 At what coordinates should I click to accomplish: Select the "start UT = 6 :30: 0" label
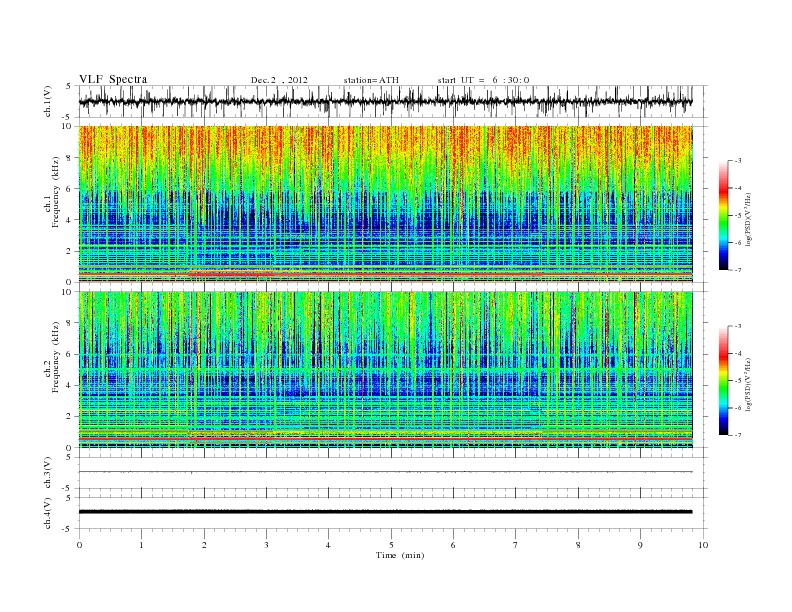pos(483,80)
